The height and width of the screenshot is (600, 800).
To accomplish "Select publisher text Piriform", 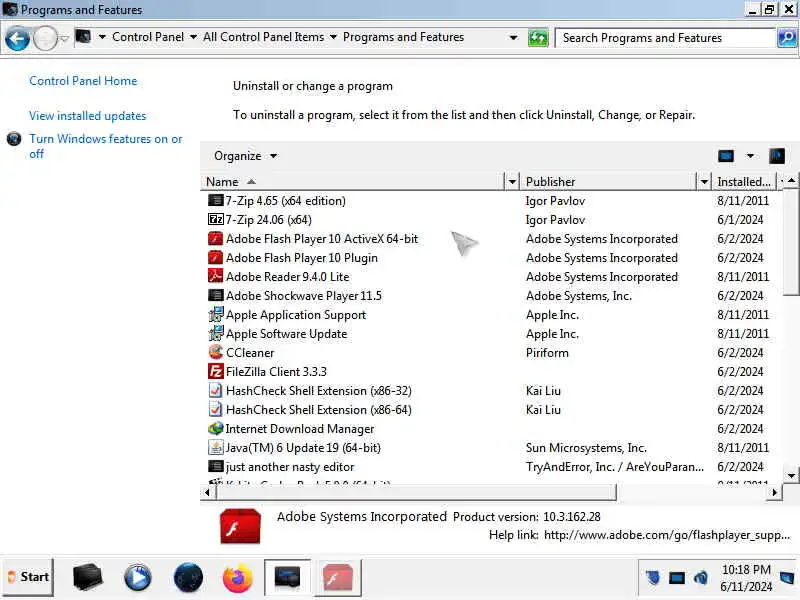I will [547, 353].
